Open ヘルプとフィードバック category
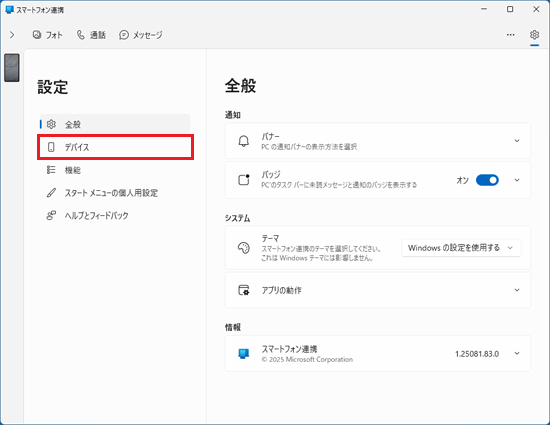 pyautogui.click(x=115, y=215)
